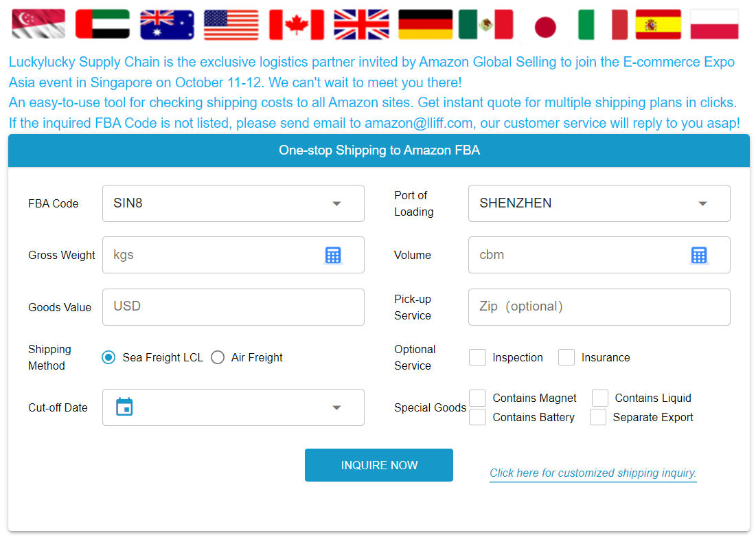Focus the Goods Value USD field
756x540 pixels.
233,307
